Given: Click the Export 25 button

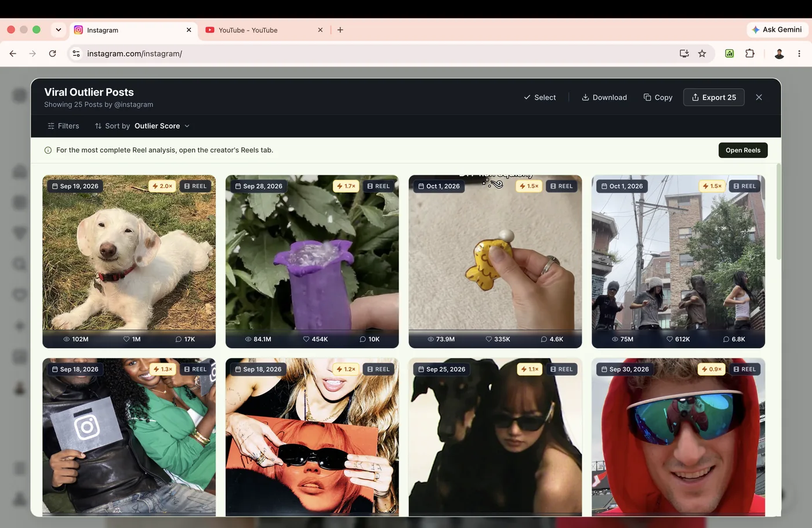Looking at the screenshot, I should pyautogui.click(x=713, y=97).
